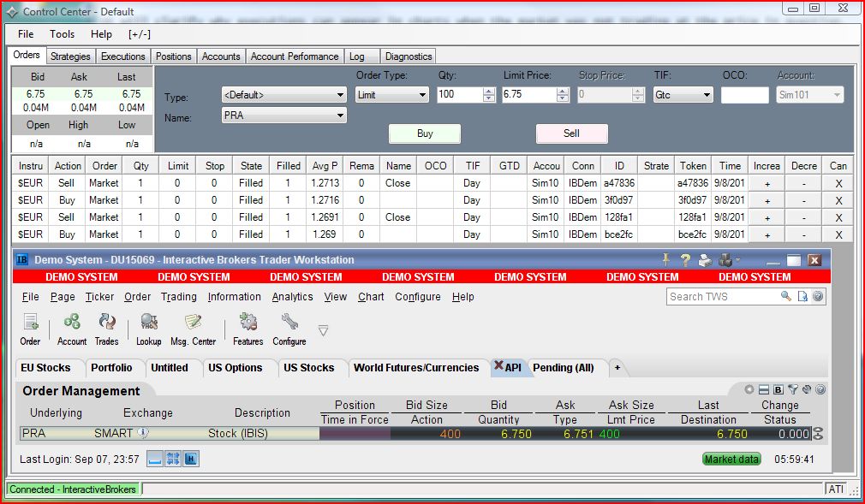Switch to the Strategies tab
Image resolution: width=865 pixels, height=504 pixels.
click(70, 56)
